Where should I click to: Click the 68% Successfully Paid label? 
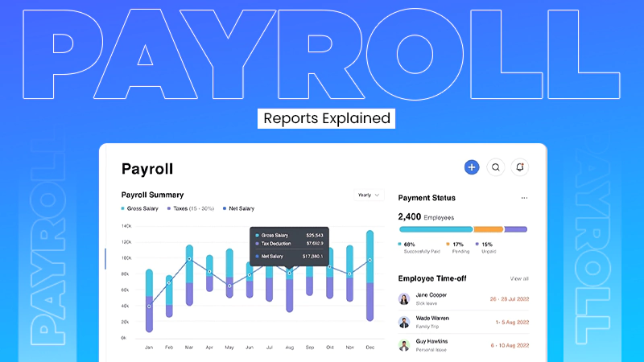click(x=419, y=248)
